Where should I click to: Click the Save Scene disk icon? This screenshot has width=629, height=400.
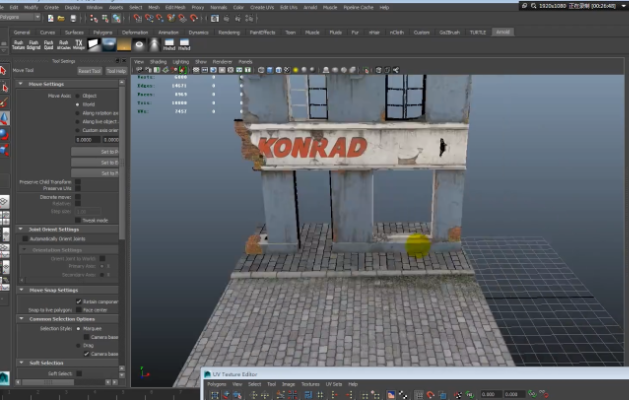[x=73, y=18]
